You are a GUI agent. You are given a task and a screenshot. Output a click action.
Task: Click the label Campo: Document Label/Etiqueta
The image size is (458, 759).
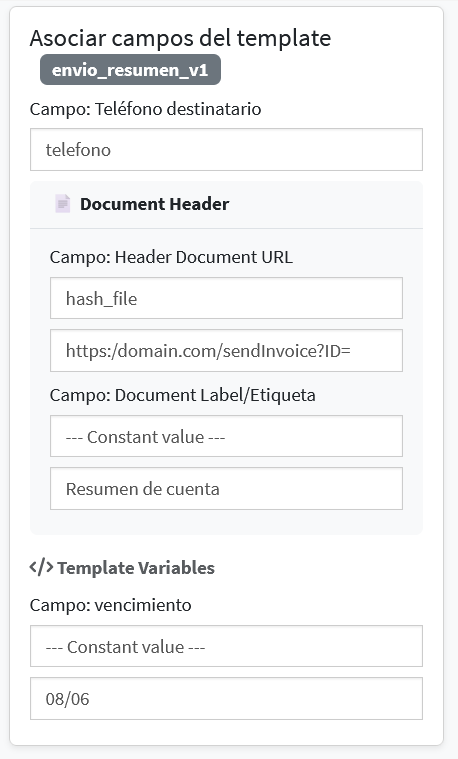(x=183, y=395)
